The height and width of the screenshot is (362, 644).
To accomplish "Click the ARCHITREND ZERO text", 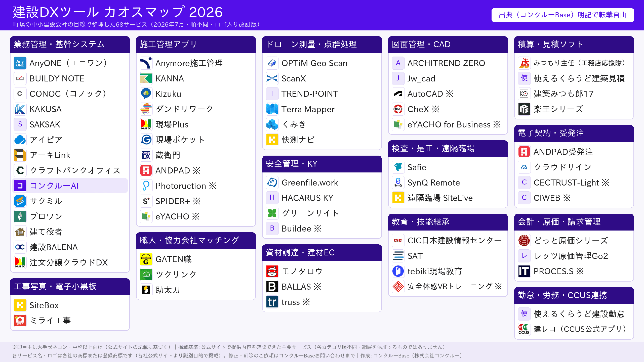I will [x=446, y=63].
